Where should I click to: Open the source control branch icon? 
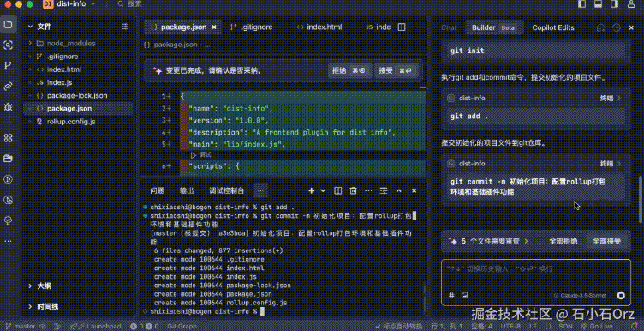(x=8, y=65)
